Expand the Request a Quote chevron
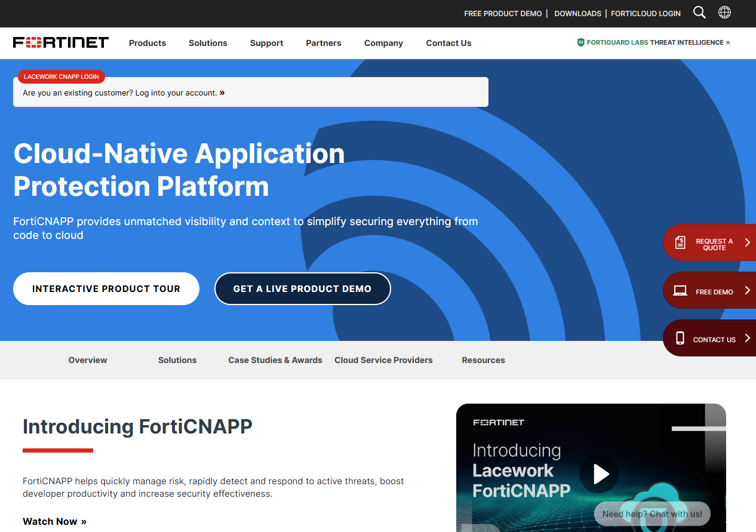 click(x=747, y=242)
